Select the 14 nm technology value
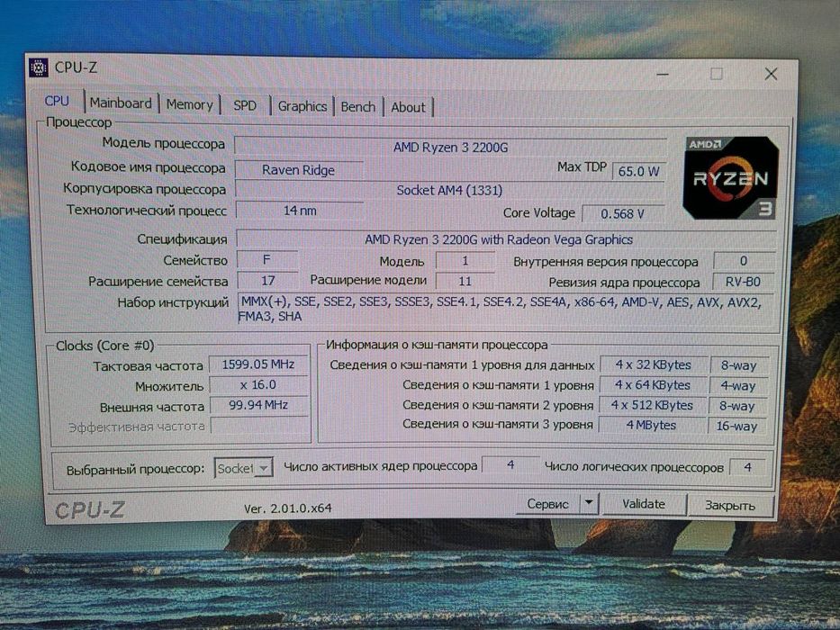This screenshot has height=630, width=840. (x=300, y=211)
